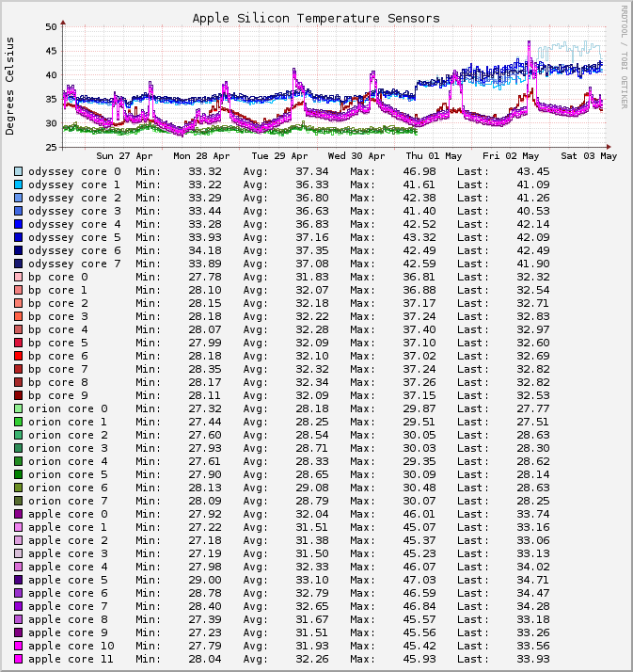Click the odyssey core 7 legend swatch
Viewport: 633px width, 672px height.
(x=19, y=264)
